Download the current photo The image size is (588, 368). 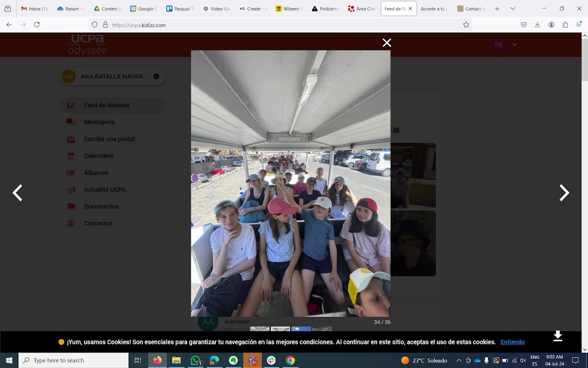(x=558, y=336)
